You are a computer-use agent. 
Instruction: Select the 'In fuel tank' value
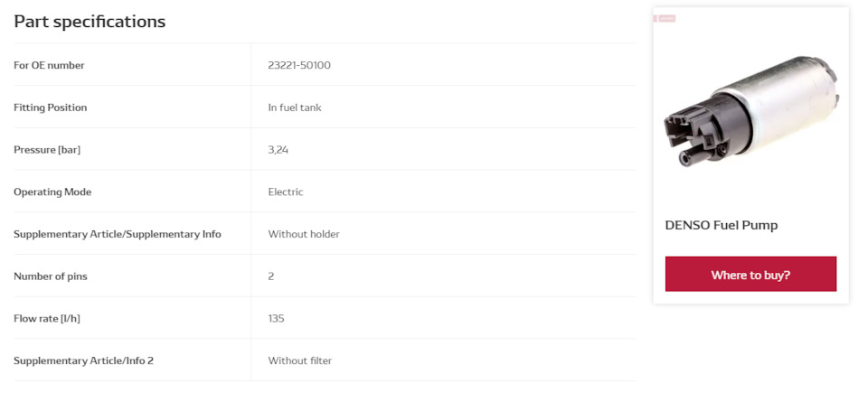pos(294,108)
